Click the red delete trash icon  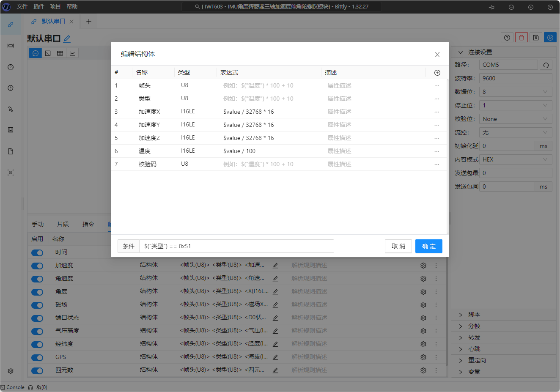[521, 38]
